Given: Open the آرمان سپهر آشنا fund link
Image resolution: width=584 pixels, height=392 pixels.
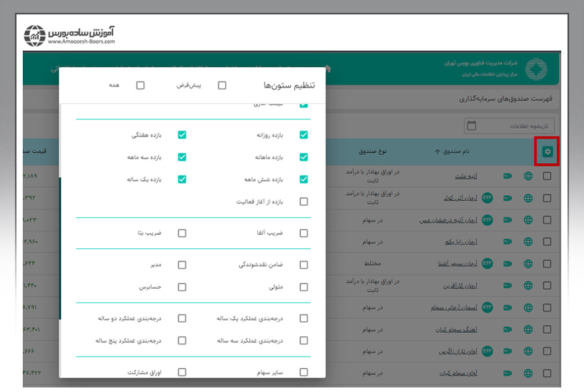Looking at the screenshot, I should (x=458, y=264).
